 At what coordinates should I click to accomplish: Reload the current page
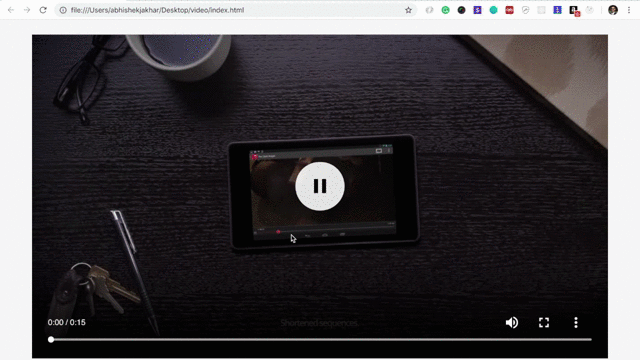click(43, 10)
